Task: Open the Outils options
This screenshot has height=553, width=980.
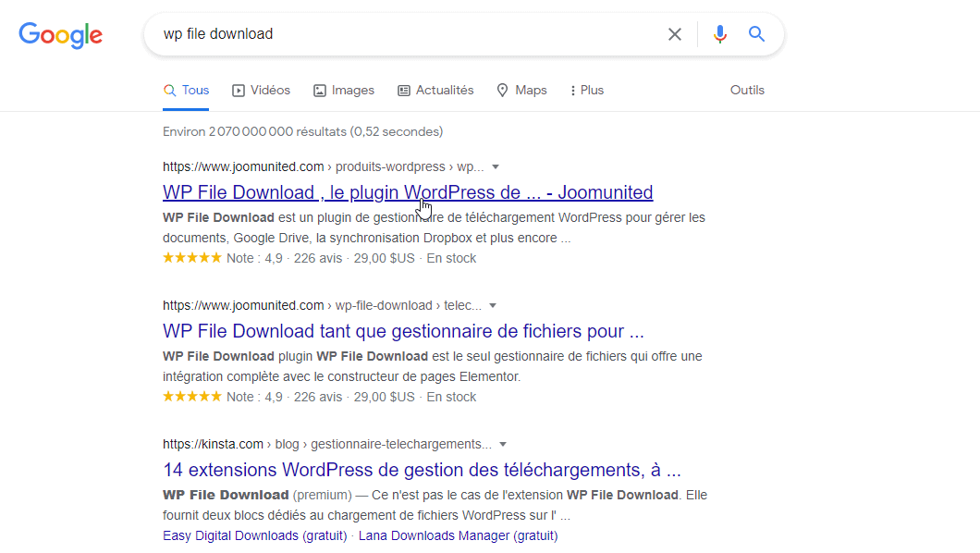Action: 748,91
